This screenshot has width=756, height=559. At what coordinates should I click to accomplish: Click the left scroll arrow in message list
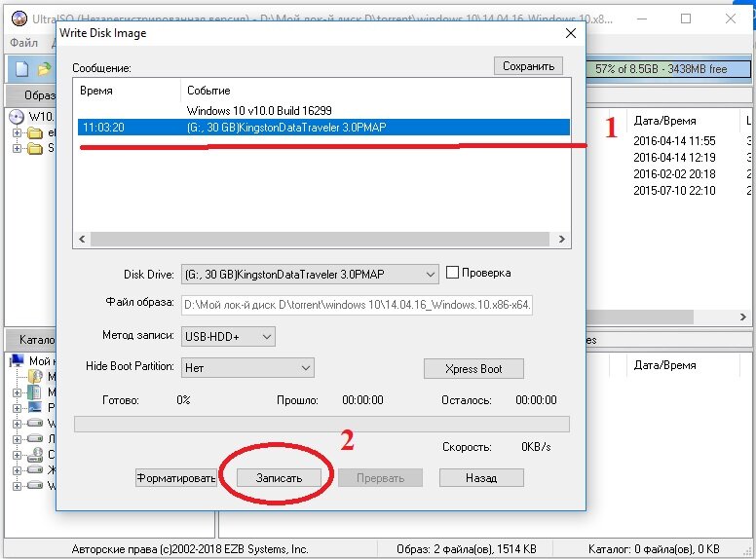tap(82, 239)
